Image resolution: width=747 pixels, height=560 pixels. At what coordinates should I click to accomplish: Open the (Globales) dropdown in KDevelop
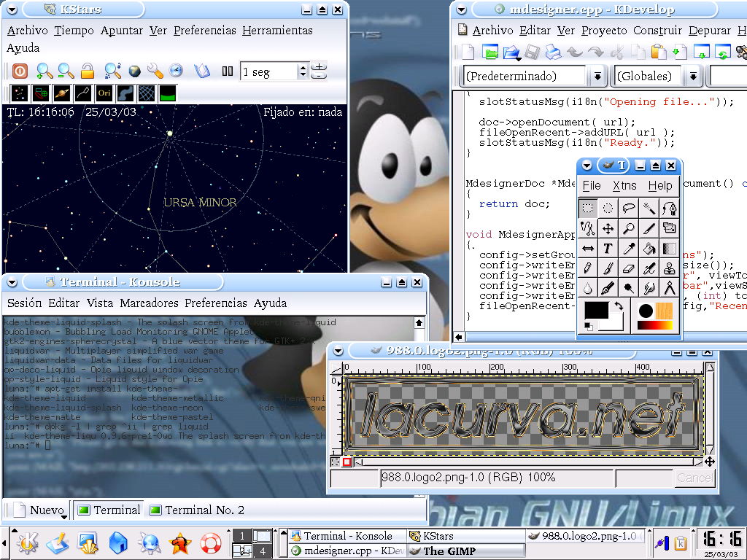pyautogui.click(x=693, y=76)
